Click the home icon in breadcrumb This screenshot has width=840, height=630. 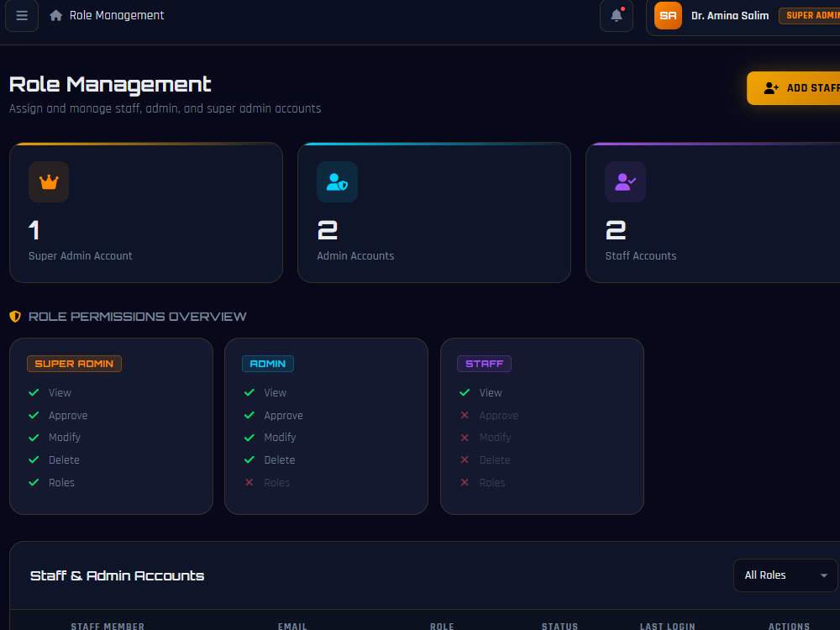[x=55, y=15]
